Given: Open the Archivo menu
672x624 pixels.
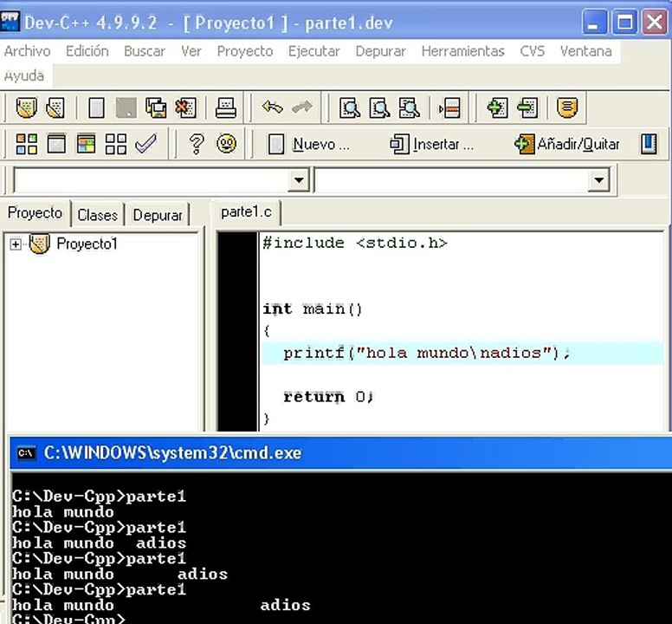Looking at the screenshot, I should pos(28,51).
